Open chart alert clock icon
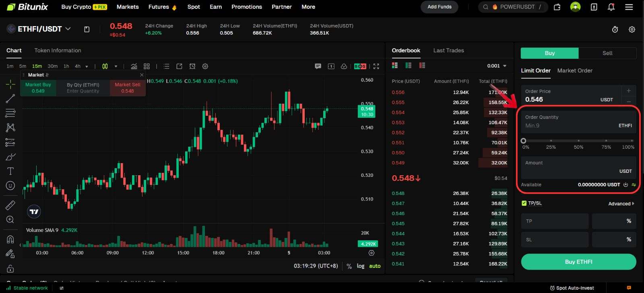 [192, 66]
